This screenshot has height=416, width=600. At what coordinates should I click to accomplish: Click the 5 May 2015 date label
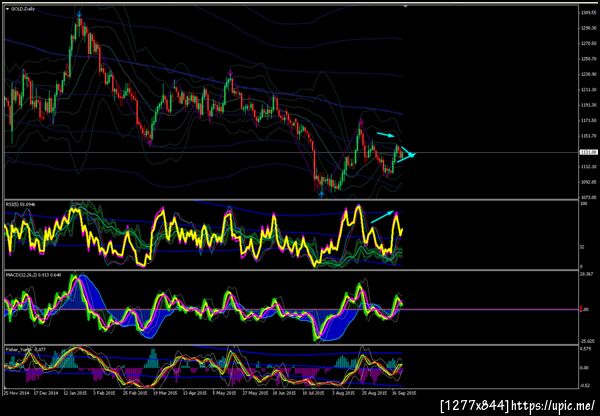pyautogui.click(x=223, y=393)
